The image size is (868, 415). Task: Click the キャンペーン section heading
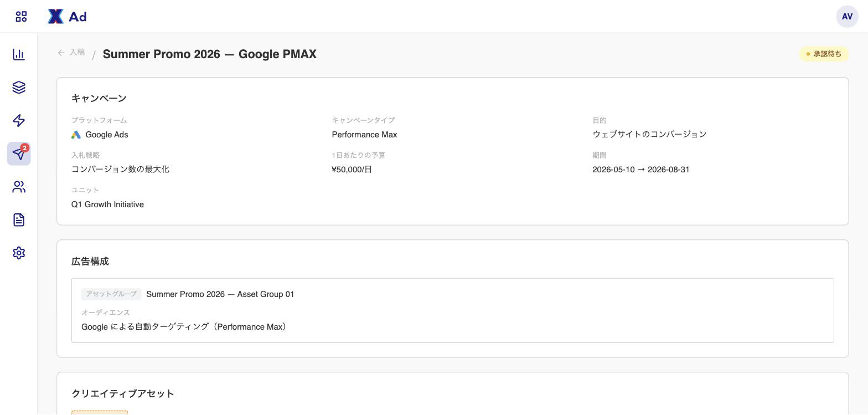pyautogui.click(x=99, y=99)
